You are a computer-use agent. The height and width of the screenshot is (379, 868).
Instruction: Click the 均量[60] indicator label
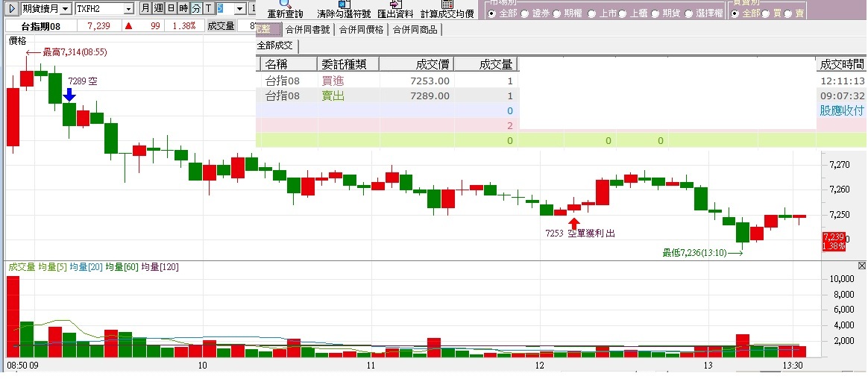click(122, 267)
